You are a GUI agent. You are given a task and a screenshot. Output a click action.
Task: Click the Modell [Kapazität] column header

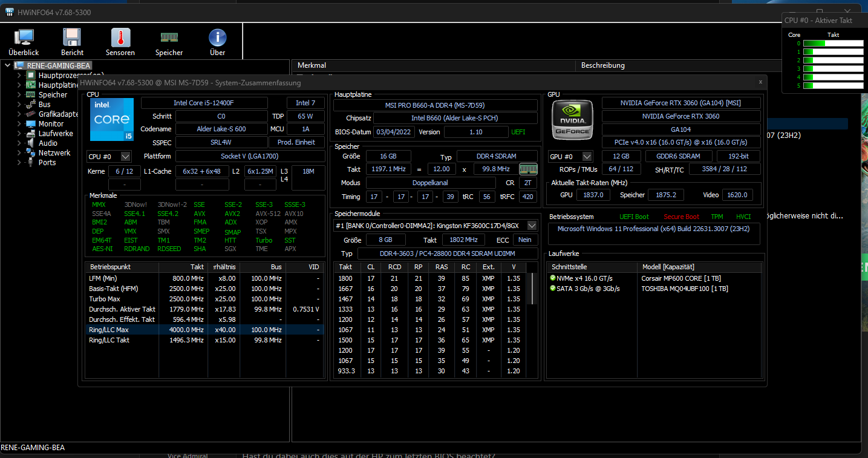(700, 267)
